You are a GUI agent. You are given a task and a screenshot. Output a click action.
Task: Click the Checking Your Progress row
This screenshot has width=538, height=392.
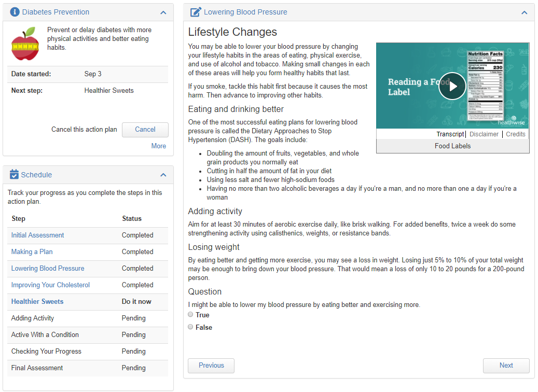tap(88, 352)
